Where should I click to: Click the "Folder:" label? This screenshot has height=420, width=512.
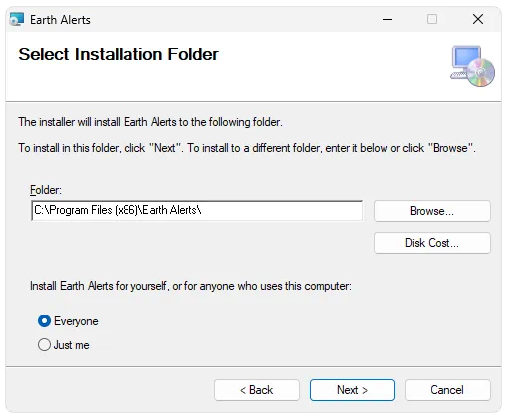pyautogui.click(x=46, y=190)
